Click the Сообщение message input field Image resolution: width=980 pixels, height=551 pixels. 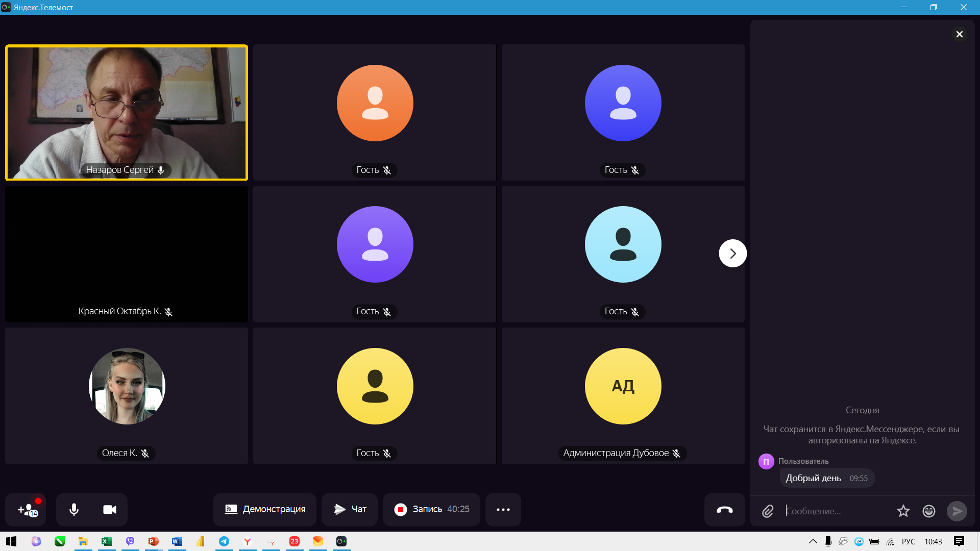(x=837, y=511)
